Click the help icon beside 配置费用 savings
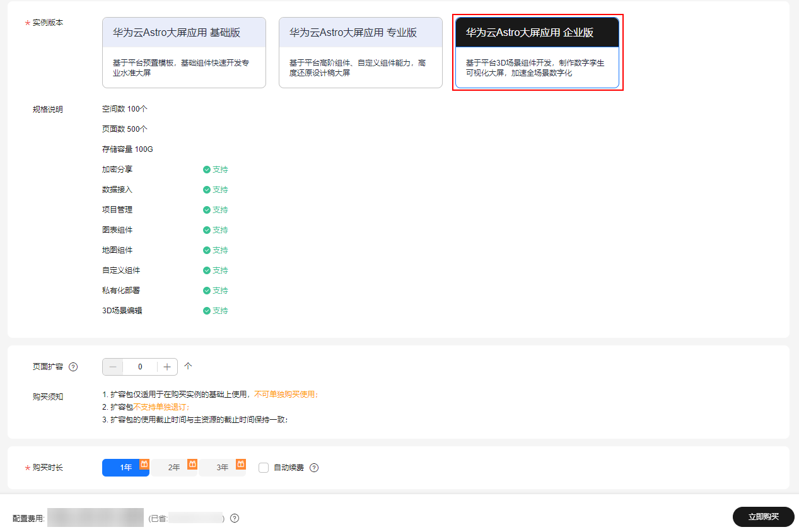 (235, 518)
